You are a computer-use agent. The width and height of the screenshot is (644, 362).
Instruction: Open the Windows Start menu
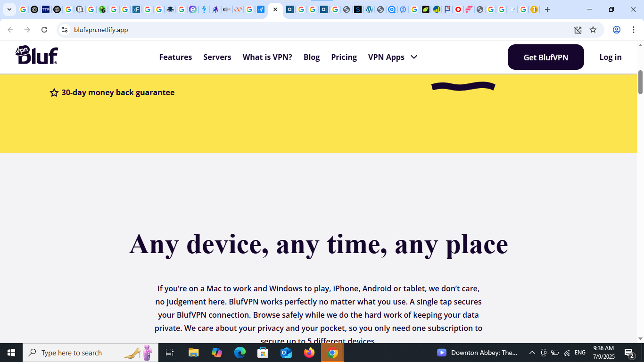pyautogui.click(x=11, y=353)
